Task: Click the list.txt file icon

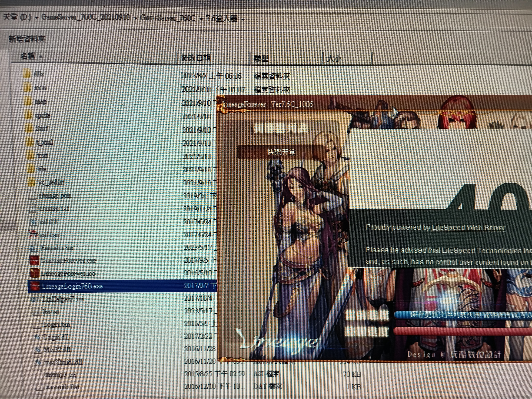Action: point(36,312)
